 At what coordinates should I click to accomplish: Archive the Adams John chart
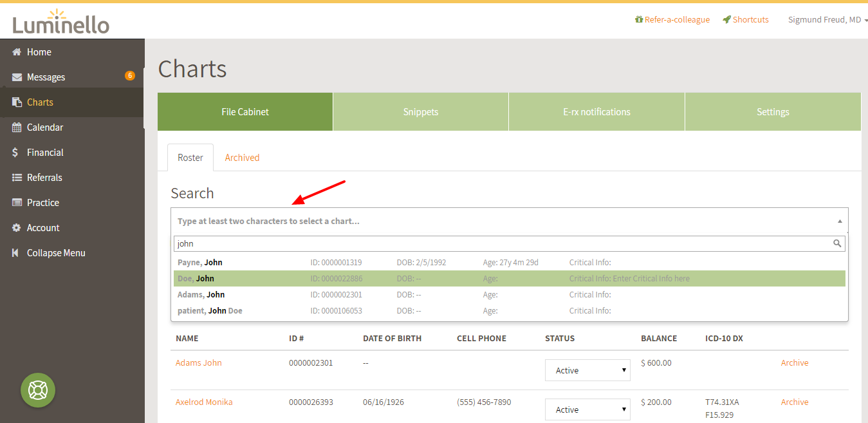[x=795, y=362]
